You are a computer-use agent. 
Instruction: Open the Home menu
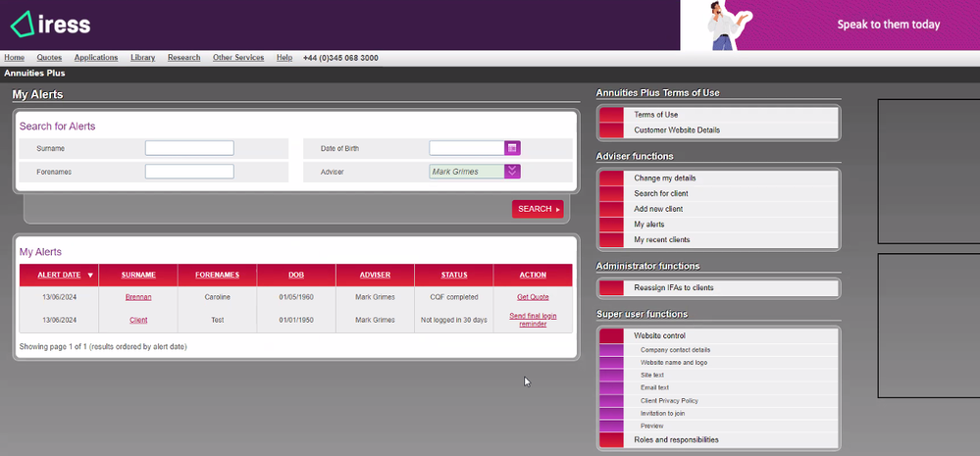click(x=15, y=58)
